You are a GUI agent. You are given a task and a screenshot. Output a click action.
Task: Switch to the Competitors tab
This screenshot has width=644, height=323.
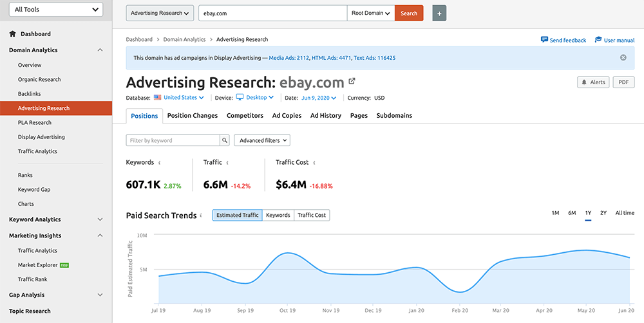pyautogui.click(x=245, y=116)
